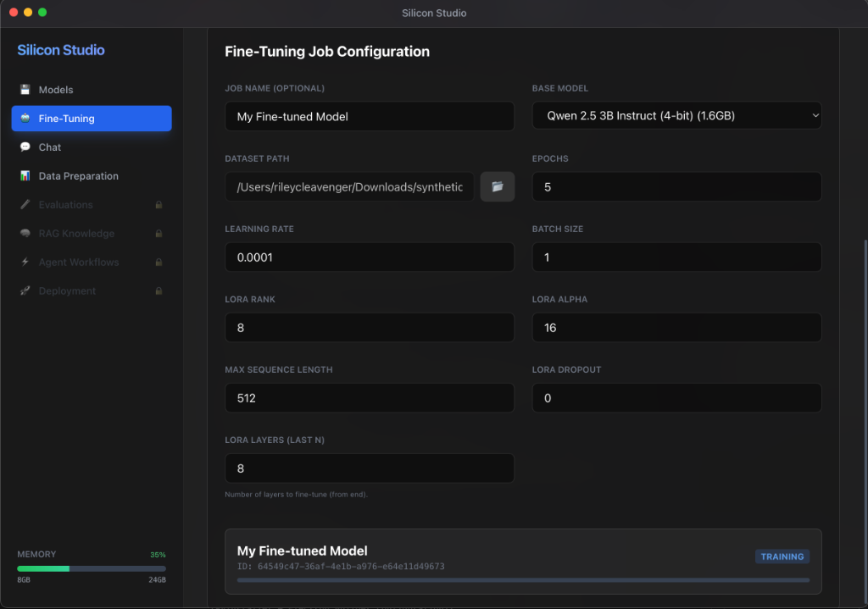Viewport: 868px width, 609px height.
Task: Click the Fine-Tuning sidebar icon
Action: pos(25,119)
